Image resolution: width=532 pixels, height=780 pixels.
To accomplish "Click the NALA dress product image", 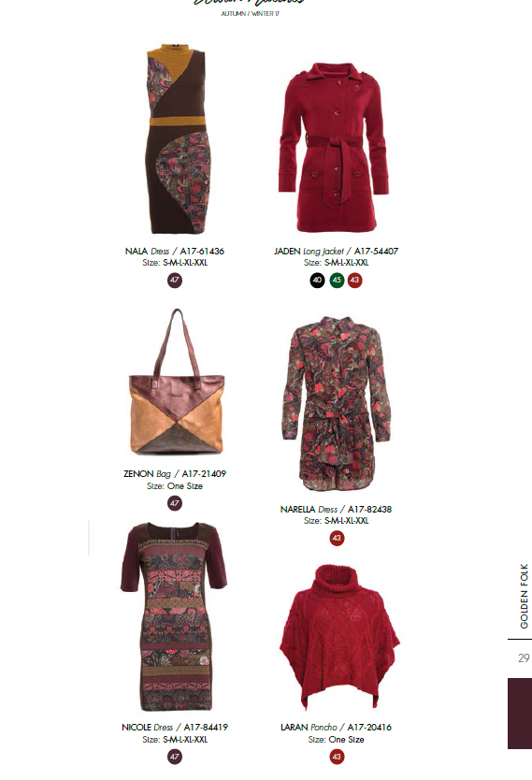I will 177,138.
